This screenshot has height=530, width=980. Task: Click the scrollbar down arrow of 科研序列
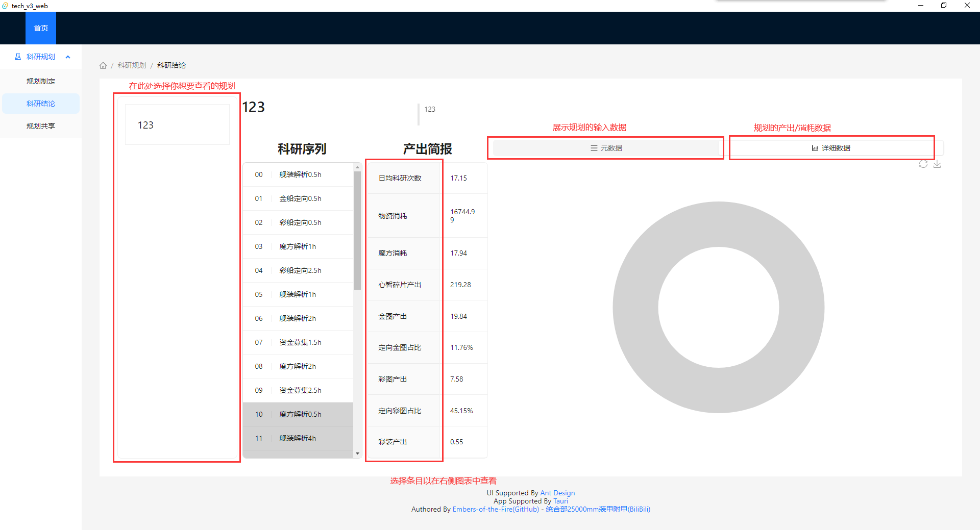[x=357, y=453]
